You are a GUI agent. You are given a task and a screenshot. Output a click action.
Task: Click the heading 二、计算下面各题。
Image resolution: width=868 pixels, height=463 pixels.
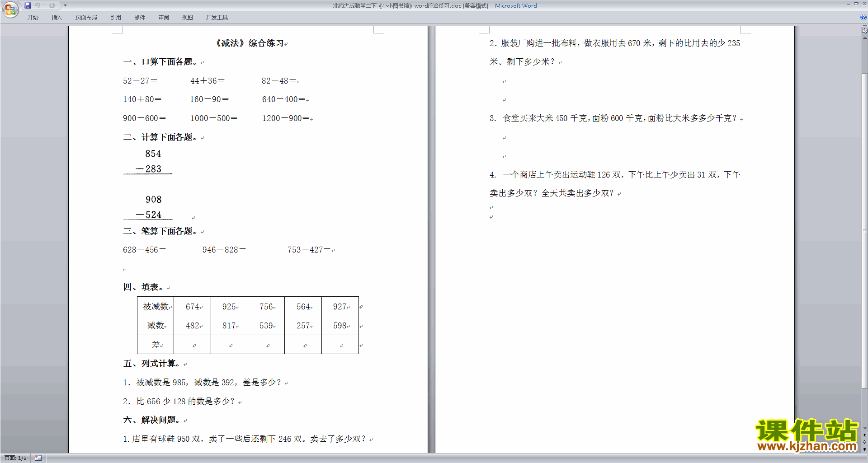coord(161,137)
